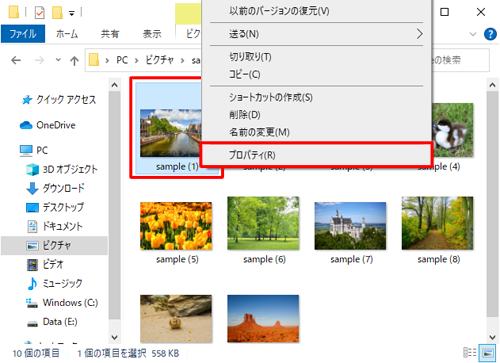This screenshot has height=363, width=500.
Task: Open the 表示 ribbon tab
Action: pyautogui.click(x=152, y=34)
